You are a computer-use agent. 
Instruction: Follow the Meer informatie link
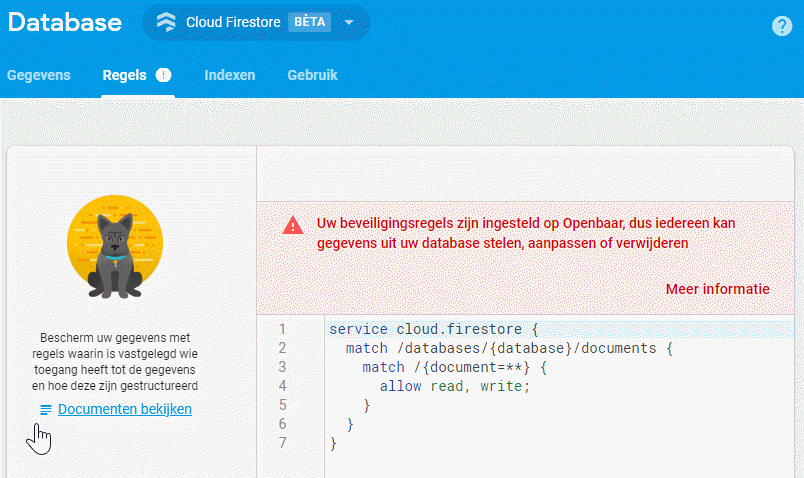click(x=717, y=289)
